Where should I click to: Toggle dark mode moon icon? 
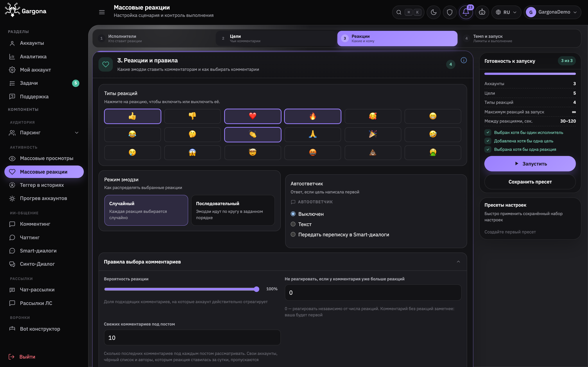point(433,12)
